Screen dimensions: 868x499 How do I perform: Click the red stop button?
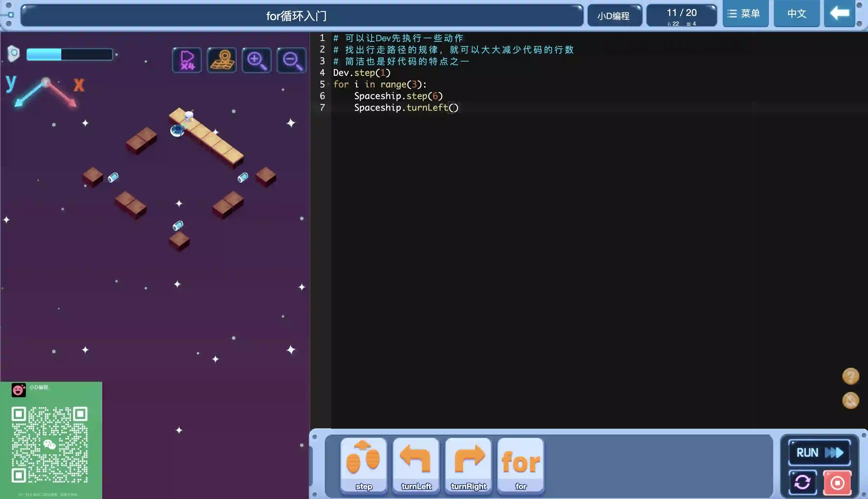click(837, 483)
